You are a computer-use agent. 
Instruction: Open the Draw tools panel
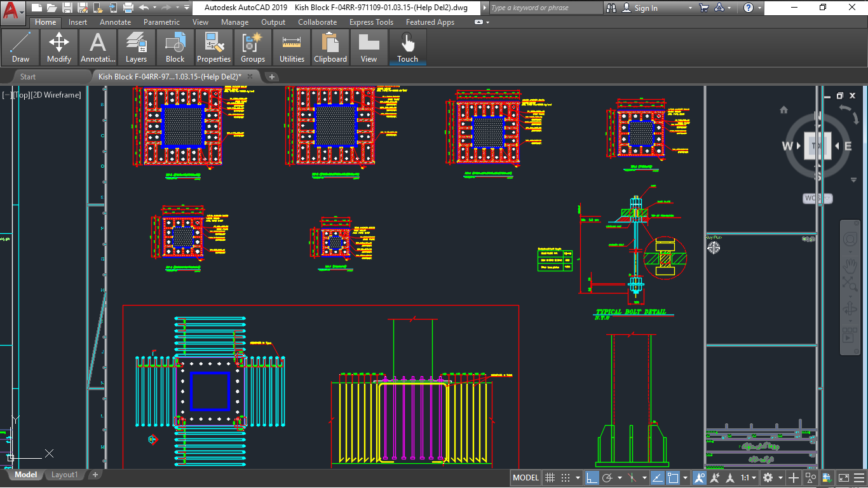click(x=20, y=47)
